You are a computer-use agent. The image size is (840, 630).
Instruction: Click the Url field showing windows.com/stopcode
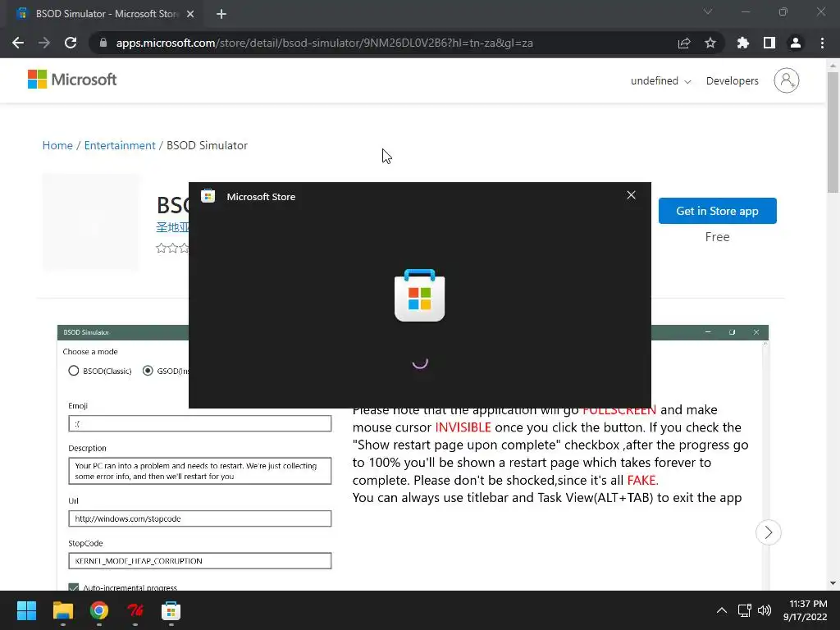point(200,518)
